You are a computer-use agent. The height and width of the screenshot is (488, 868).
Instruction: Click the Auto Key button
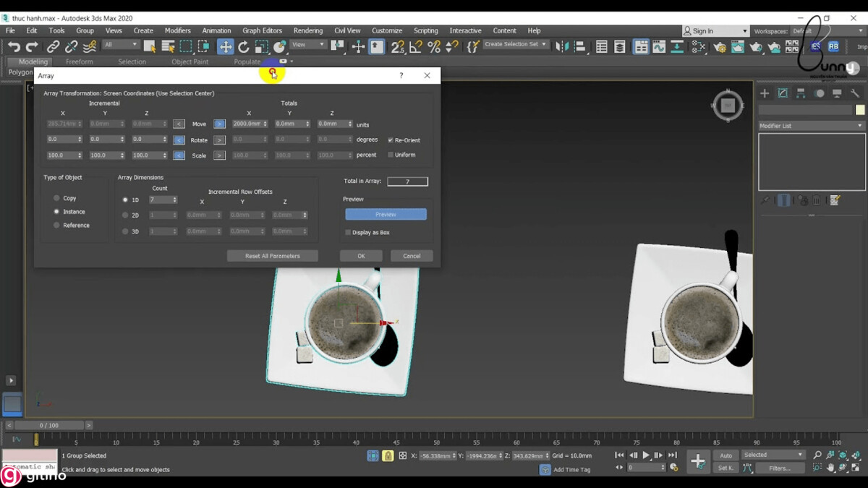(x=726, y=455)
